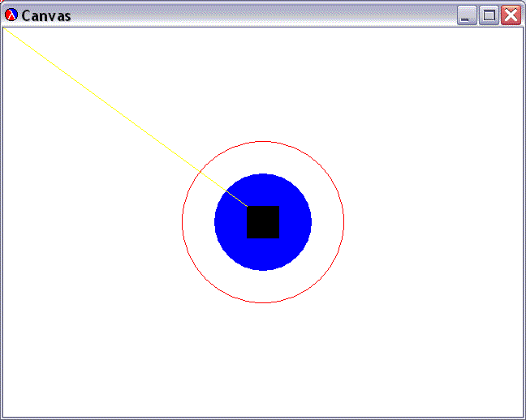The width and height of the screenshot is (526, 420).
Task: Click the yellow line's top-left starting end
Action: click(6, 30)
